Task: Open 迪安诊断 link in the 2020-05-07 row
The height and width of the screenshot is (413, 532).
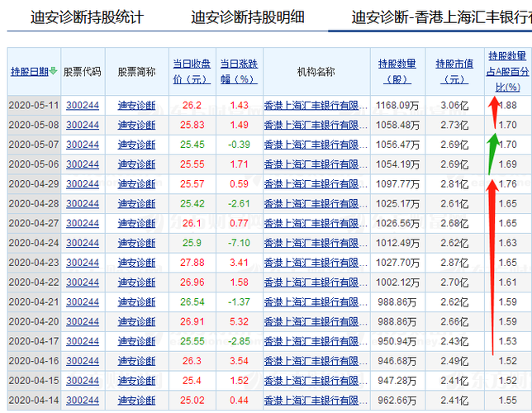Action: 136,145
